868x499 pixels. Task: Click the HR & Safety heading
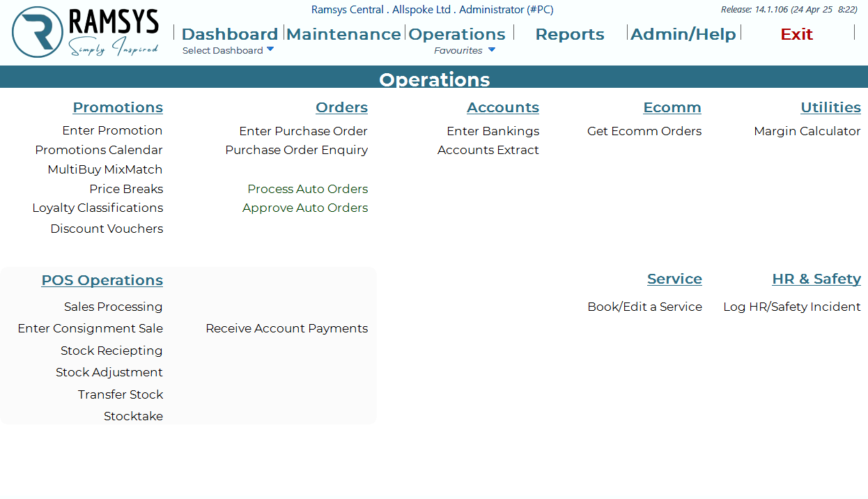click(x=816, y=279)
